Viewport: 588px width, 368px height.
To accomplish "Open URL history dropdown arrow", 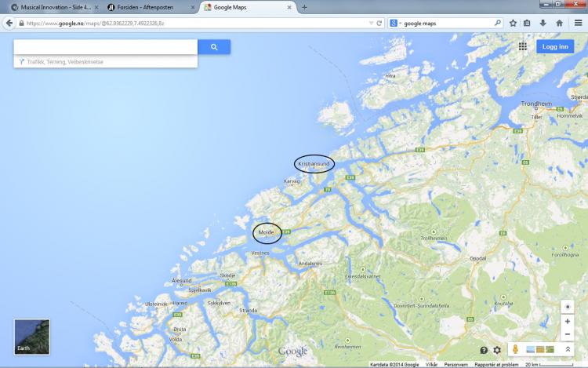I will tap(372, 24).
